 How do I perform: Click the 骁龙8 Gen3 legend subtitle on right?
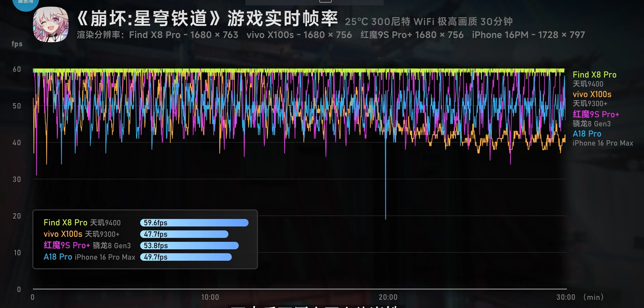[592, 124]
